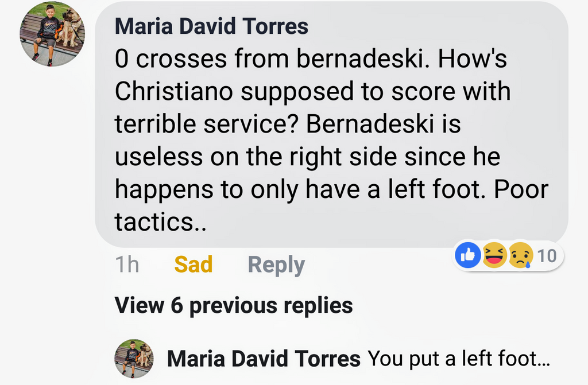Toggle the yellow Sad reaction under the comment
588x385 pixels.
click(x=193, y=265)
